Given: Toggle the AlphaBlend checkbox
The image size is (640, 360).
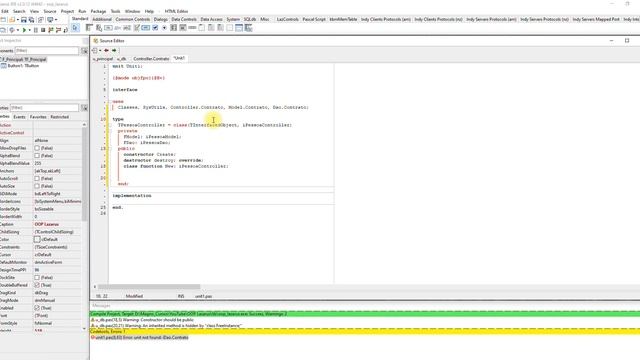Looking at the screenshot, I should (x=37, y=156).
